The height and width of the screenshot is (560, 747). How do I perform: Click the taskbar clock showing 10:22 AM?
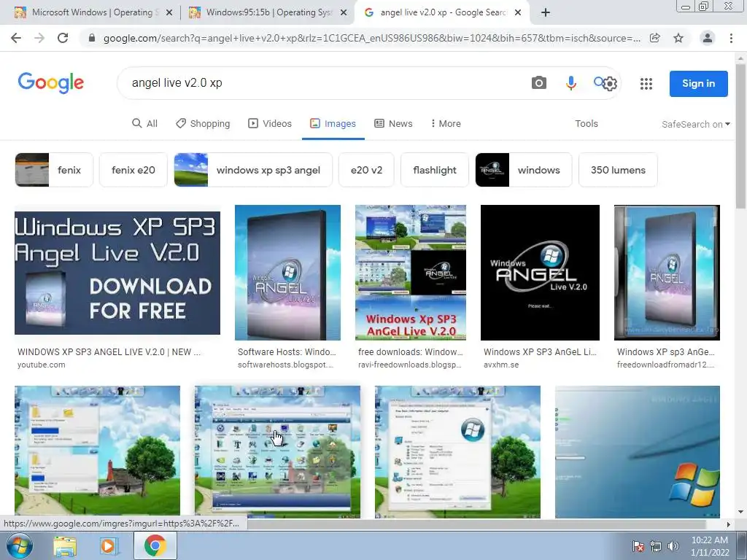click(x=710, y=546)
